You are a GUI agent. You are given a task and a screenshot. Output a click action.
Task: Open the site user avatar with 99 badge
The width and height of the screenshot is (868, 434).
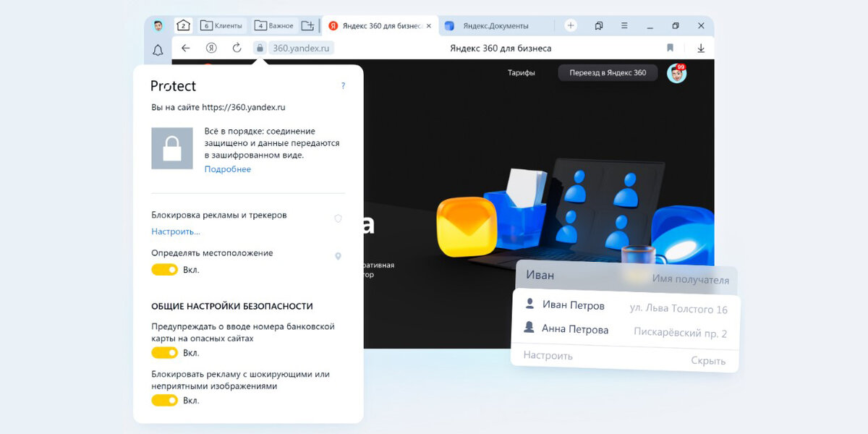(676, 73)
